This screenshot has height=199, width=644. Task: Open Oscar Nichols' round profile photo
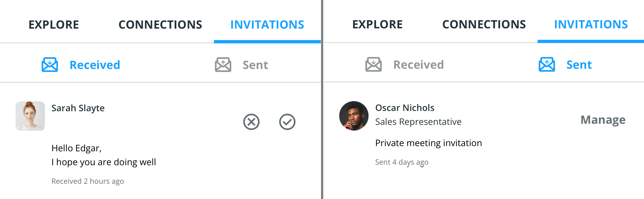coord(354,116)
